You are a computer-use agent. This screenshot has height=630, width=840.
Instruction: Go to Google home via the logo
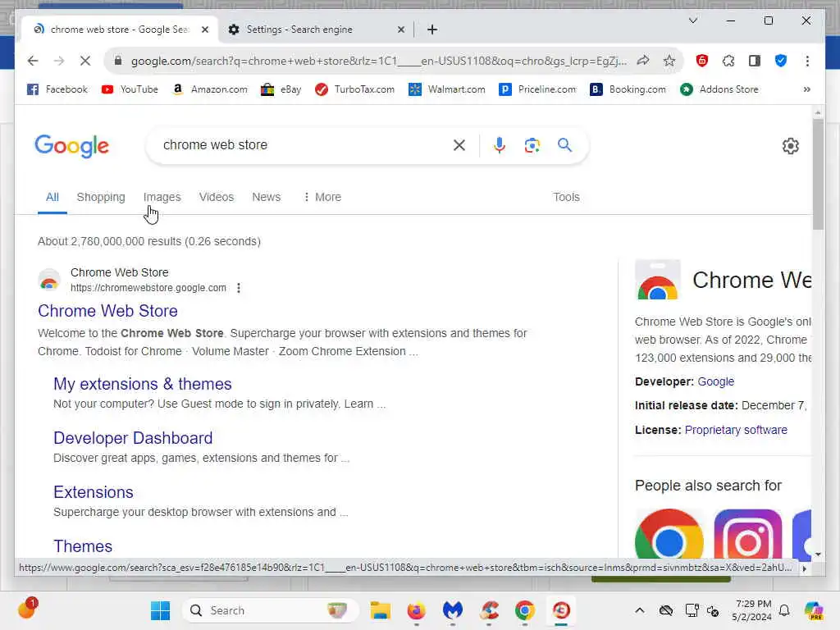click(72, 146)
